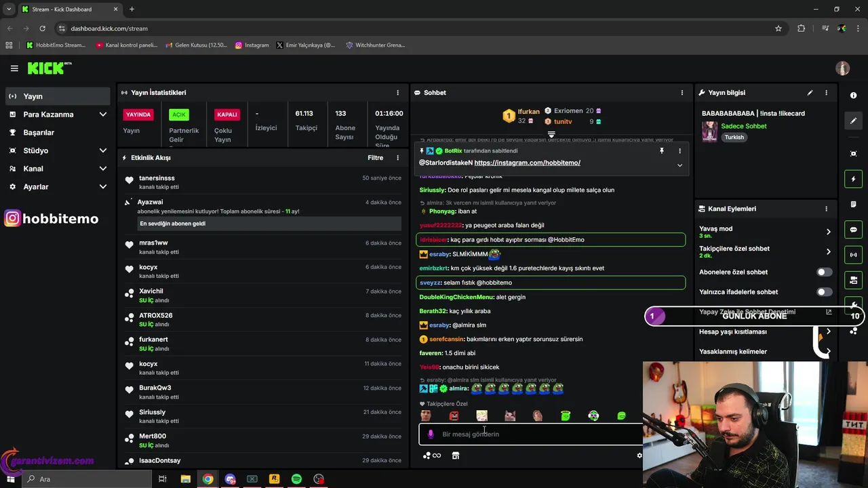The width and height of the screenshot is (868, 488).
Task: Click the Bir mesaj gönderin input field
Action: pos(532,434)
